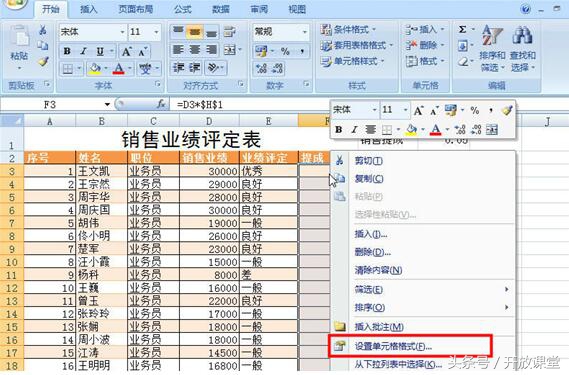The image size is (569, 375).
Task: Apply comma style in the ribbon number group
Action: tap(302, 51)
